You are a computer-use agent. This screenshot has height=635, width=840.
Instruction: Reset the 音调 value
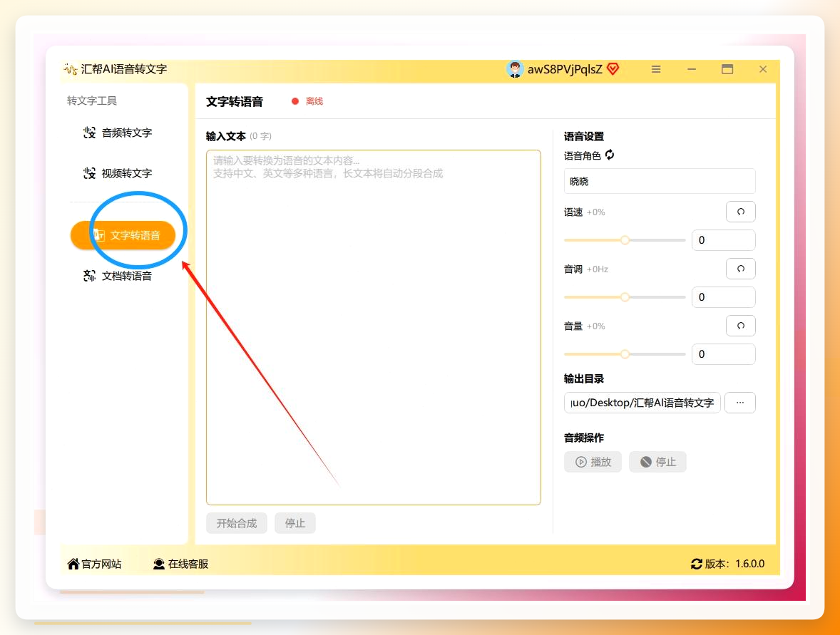pos(741,269)
